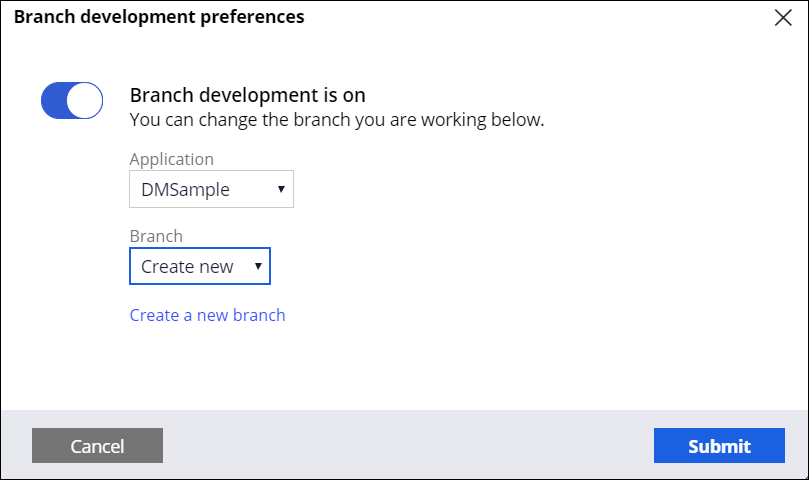Open the Branch dropdown showing Create new
Screen dimensions: 809x480
coord(200,267)
